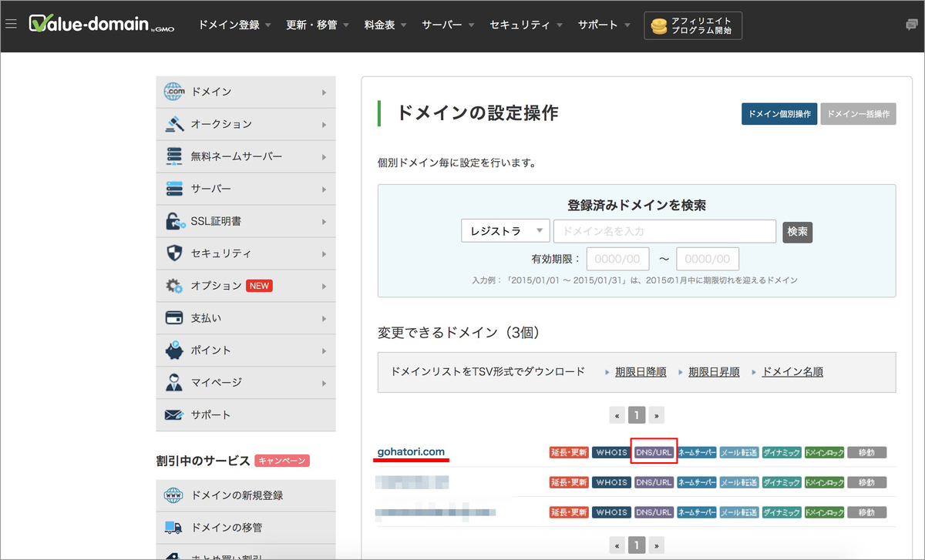Click ネームサーバー for gohatori.com

click(x=697, y=452)
